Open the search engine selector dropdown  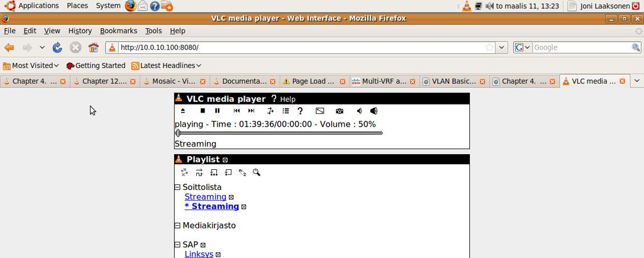[523, 48]
